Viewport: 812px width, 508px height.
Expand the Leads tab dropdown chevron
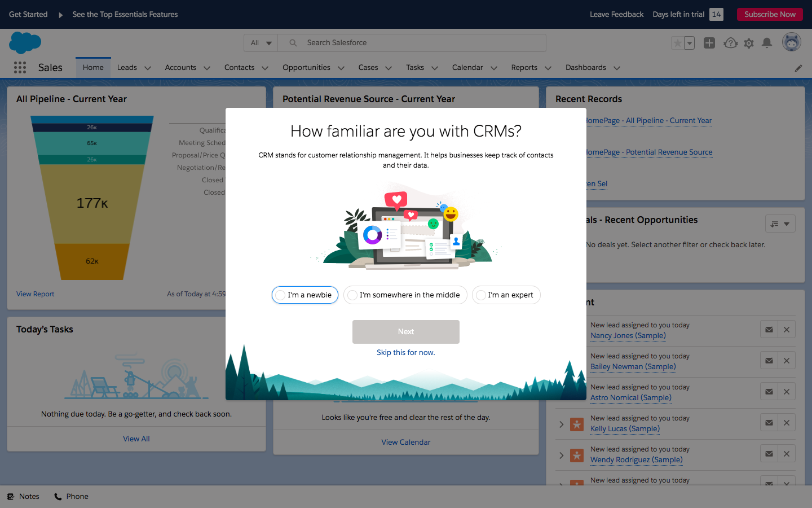pyautogui.click(x=148, y=68)
